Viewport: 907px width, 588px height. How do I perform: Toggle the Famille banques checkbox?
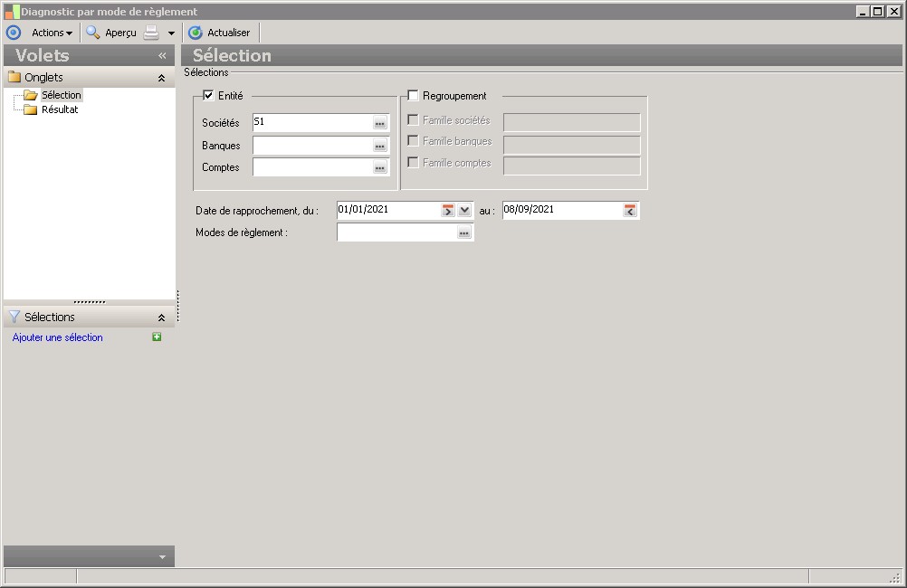coord(413,140)
